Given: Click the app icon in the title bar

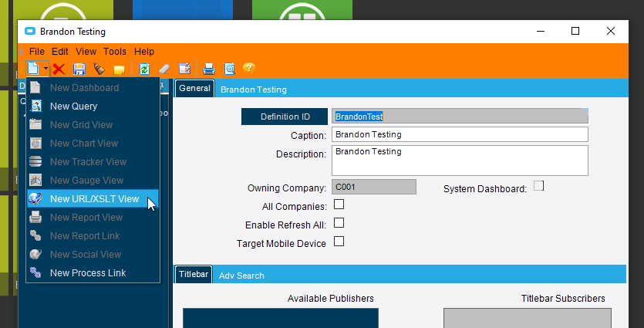Looking at the screenshot, I should (30, 31).
